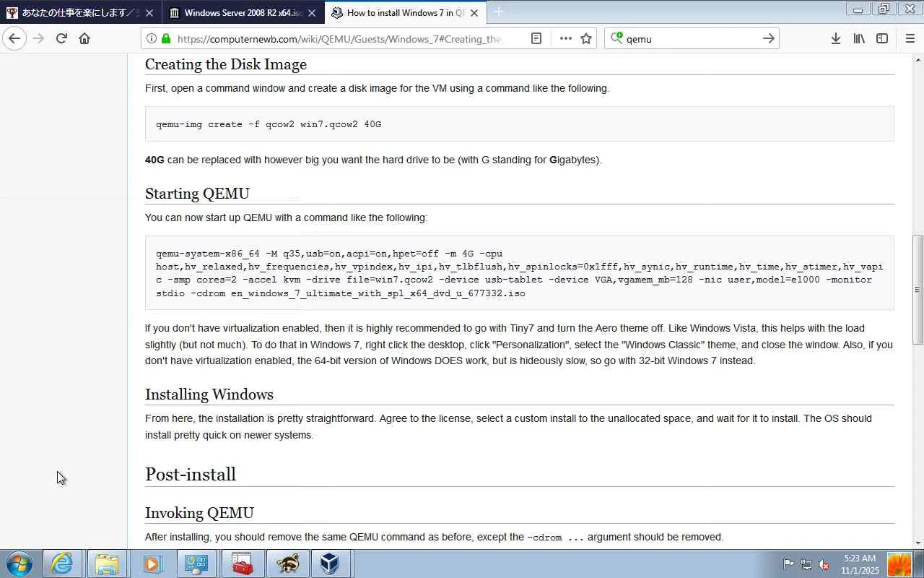The width and height of the screenshot is (924, 578).
Task: Open the Windows Start menu
Action: [19, 564]
